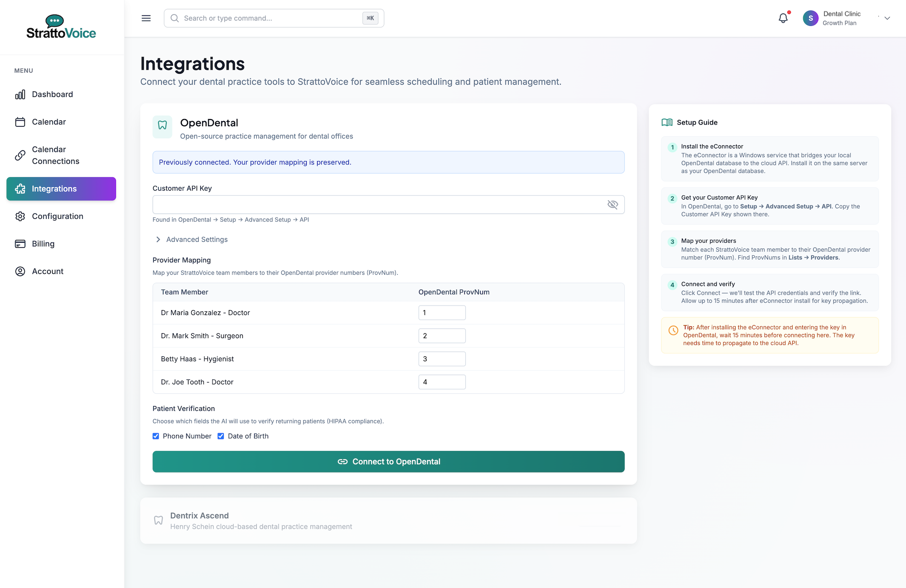Select Integrations menu item

[61, 189]
